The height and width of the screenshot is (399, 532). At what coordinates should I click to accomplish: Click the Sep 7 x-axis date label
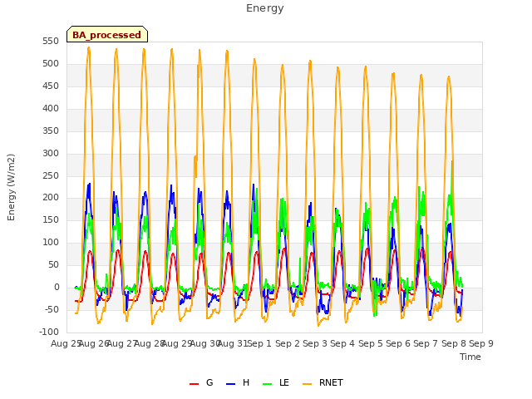tap(426, 343)
